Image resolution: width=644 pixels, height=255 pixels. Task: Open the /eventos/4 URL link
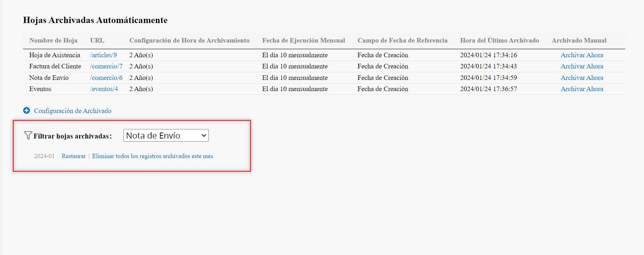pyautogui.click(x=104, y=89)
